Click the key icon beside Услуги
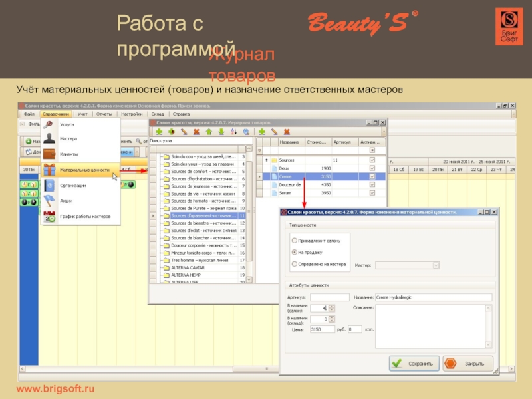532x399 pixels. click(49, 124)
